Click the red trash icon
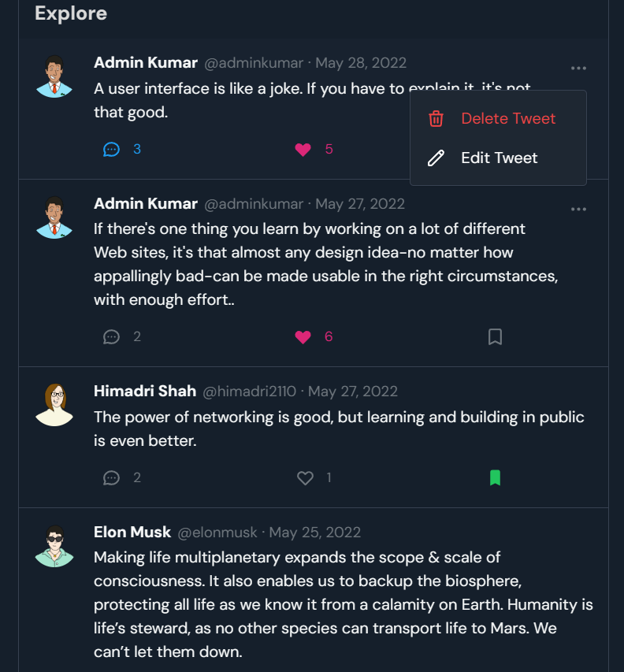Image resolution: width=624 pixels, height=672 pixels. 436,119
